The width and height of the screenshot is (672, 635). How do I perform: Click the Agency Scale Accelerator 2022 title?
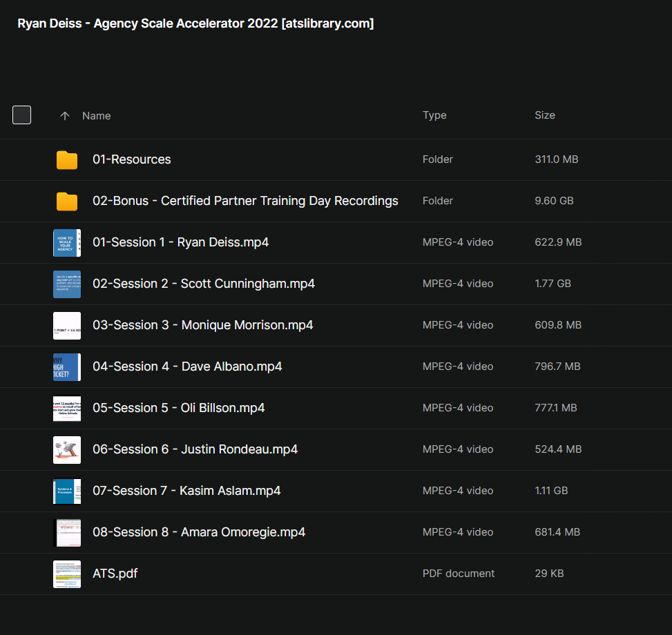195,23
